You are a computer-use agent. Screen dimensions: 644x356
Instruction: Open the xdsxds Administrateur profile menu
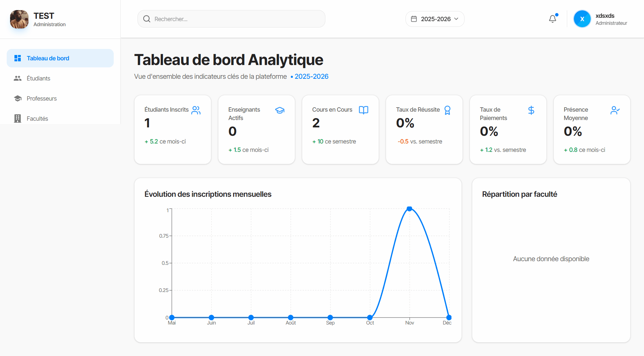600,19
